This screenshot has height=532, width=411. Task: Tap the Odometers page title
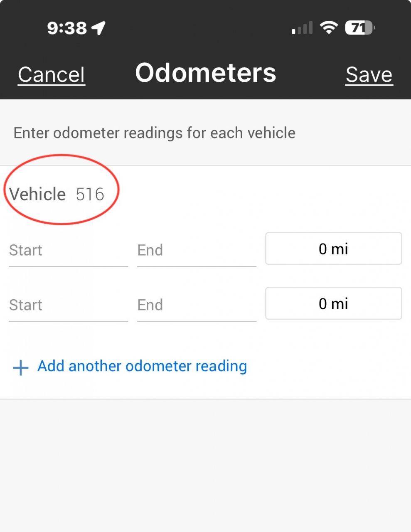[x=206, y=73]
